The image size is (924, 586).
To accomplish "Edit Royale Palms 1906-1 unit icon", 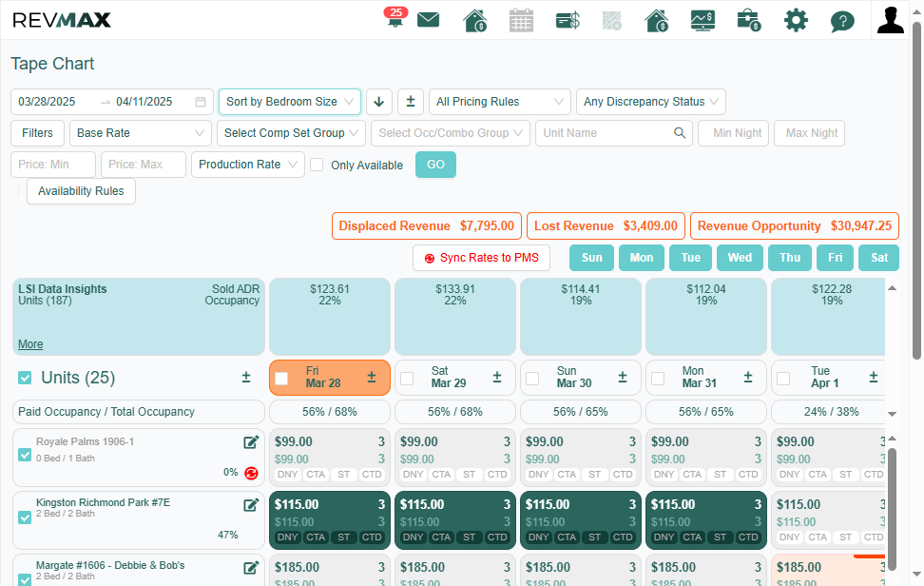I will point(251,442).
